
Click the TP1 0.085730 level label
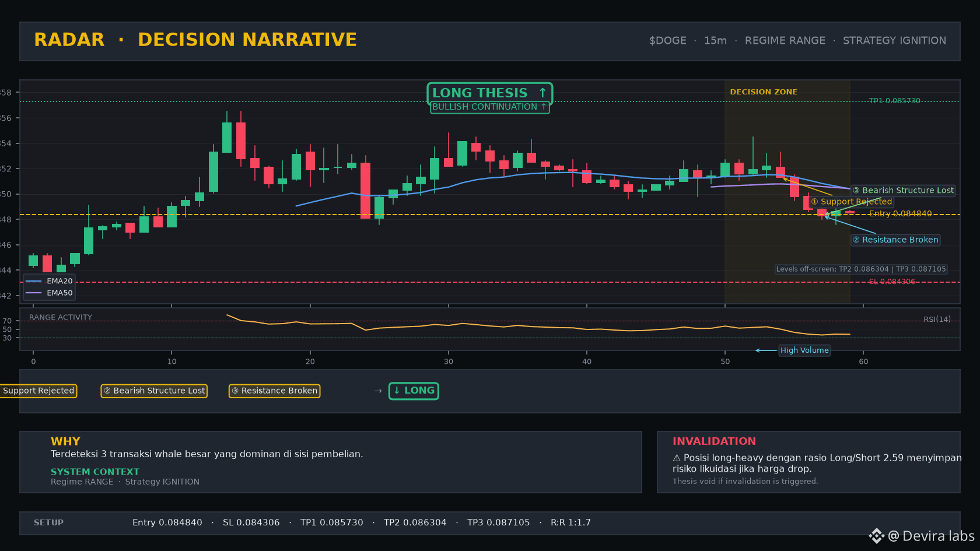pos(894,101)
